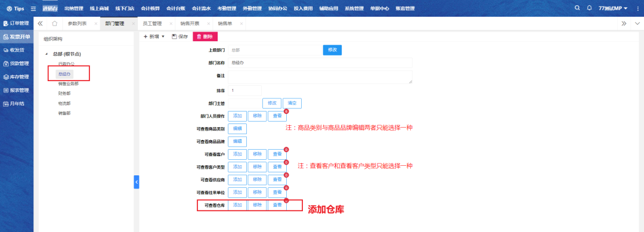Select the 物流部 department
The image size is (644, 232).
(x=64, y=104)
